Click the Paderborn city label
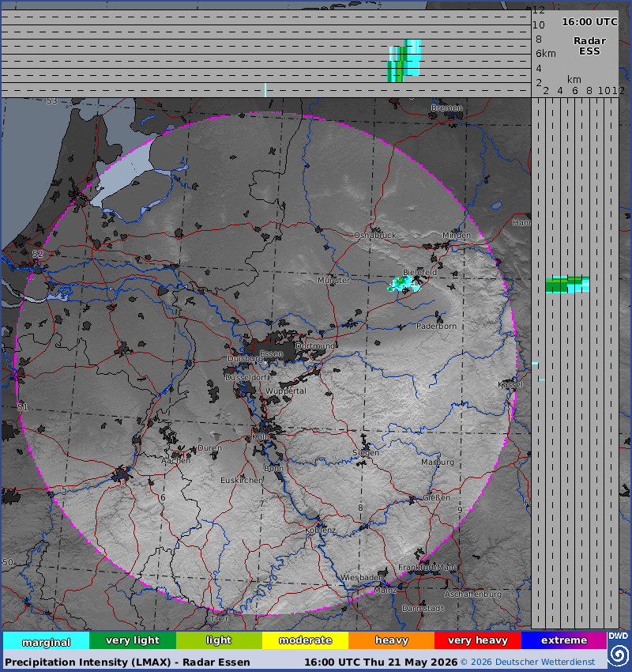The width and height of the screenshot is (632, 672). [436, 327]
